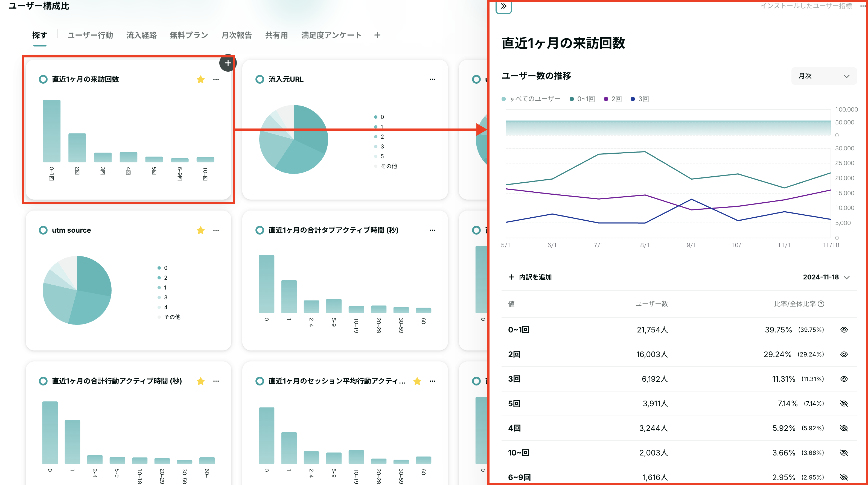Collapse the side panel with double-chevron icon
The image size is (868, 485).
click(x=503, y=6)
